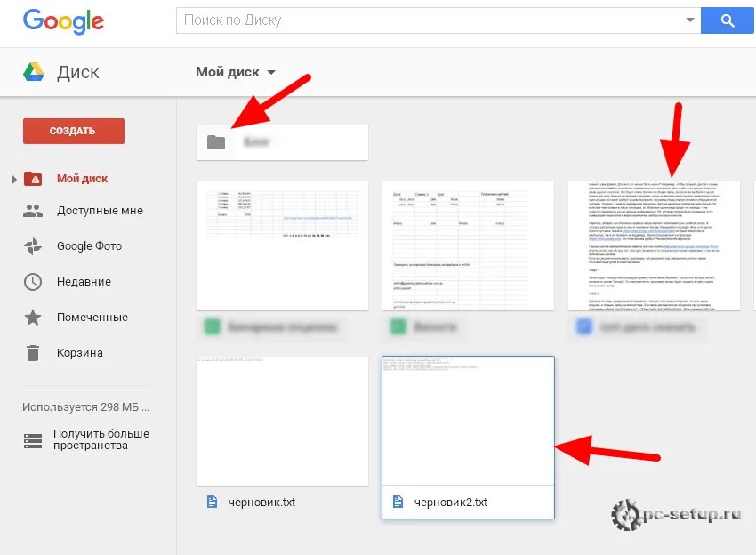Select the черновик2.txt file thumbnail
Image resolution: width=756 pixels, height=555 pixels.
click(x=468, y=420)
